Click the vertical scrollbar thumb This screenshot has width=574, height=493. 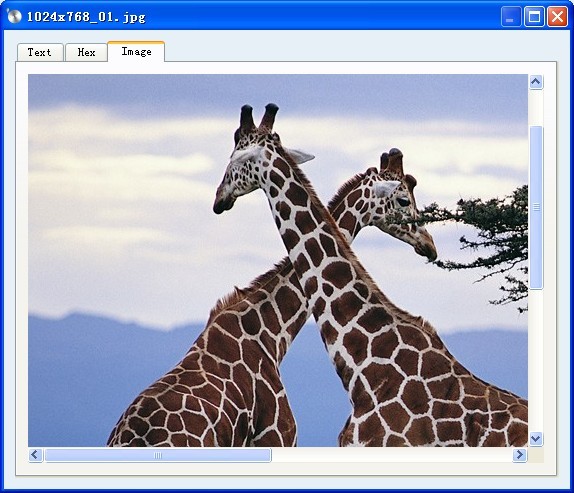pyautogui.click(x=536, y=208)
